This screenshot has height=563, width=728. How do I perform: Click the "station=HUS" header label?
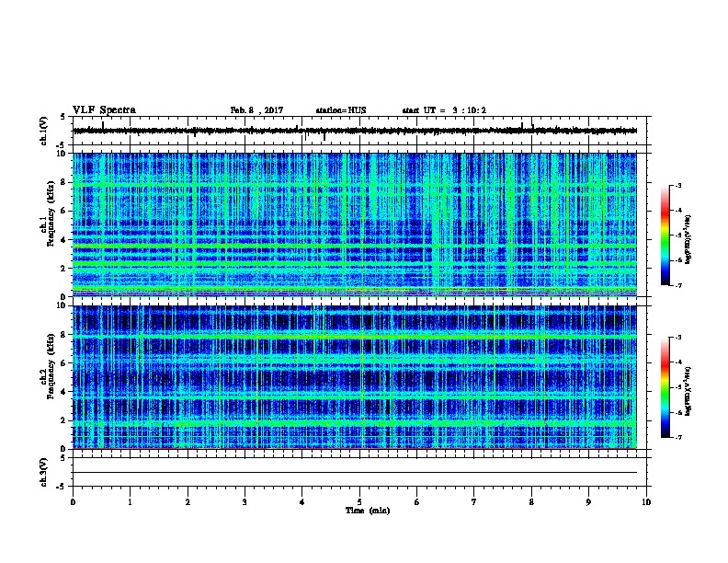[341, 110]
